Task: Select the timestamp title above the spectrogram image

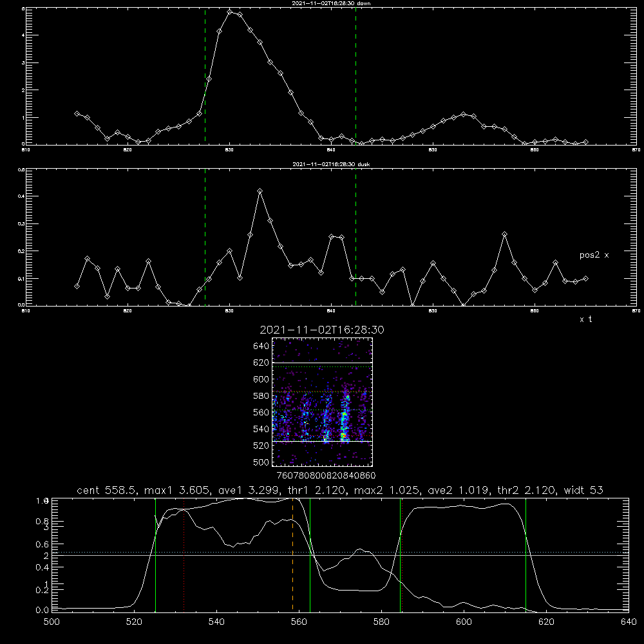Action: (322, 330)
